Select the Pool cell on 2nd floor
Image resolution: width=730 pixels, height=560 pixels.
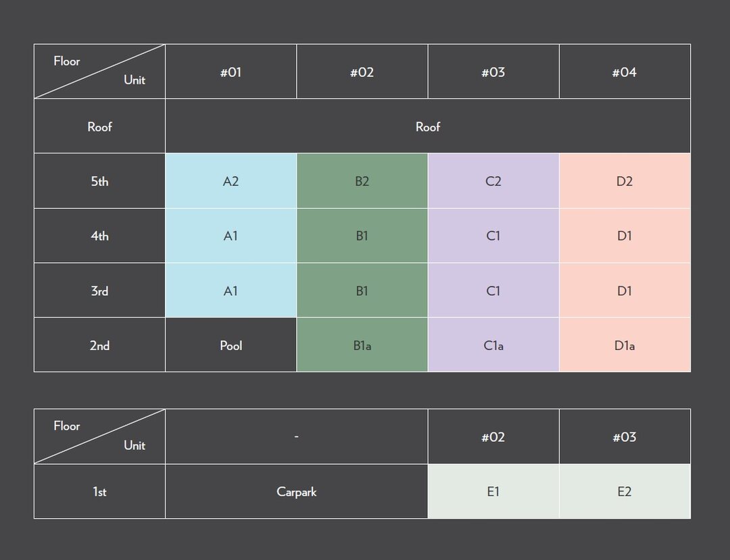(231, 345)
